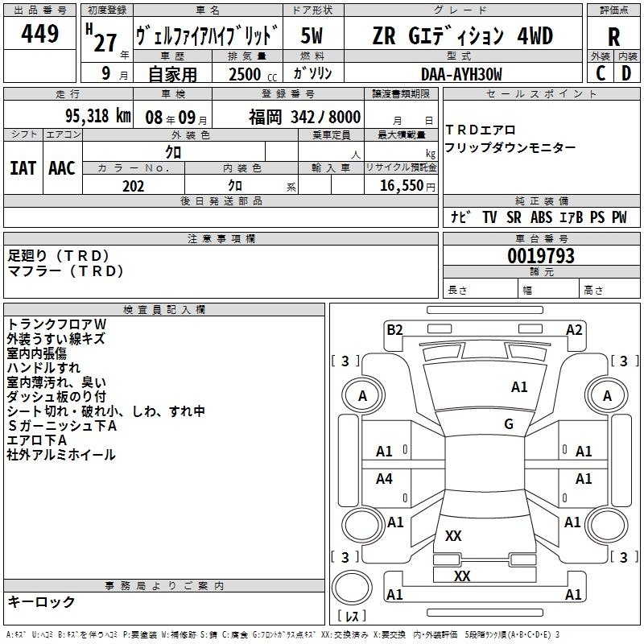Click the A2 damage mark on diagram

point(574,329)
